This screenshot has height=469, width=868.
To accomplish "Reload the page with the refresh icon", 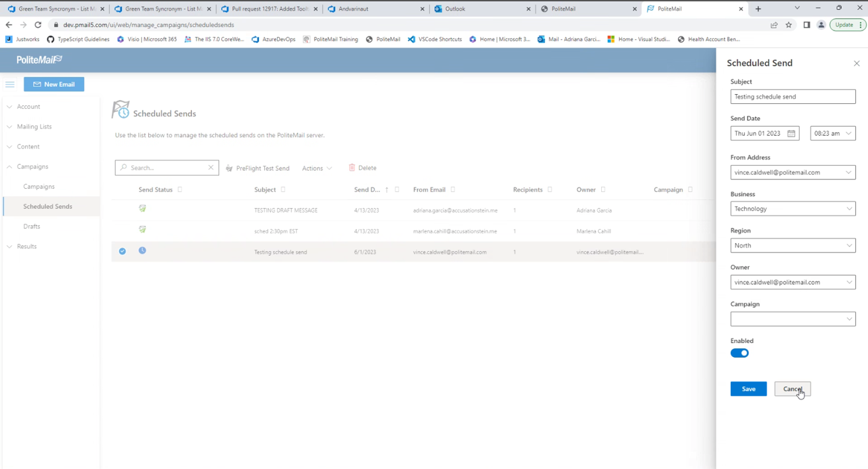I will pos(38,25).
